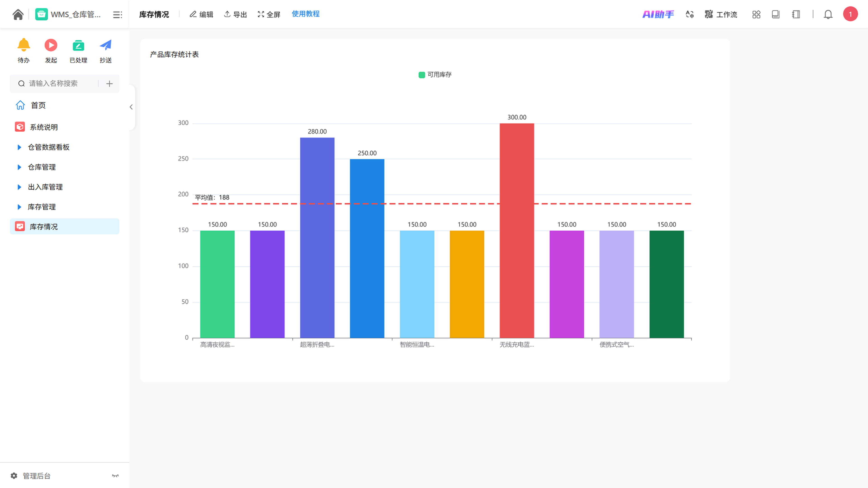This screenshot has height=488, width=868.
Task: Click the 导出 export button
Action: [x=236, y=14]
